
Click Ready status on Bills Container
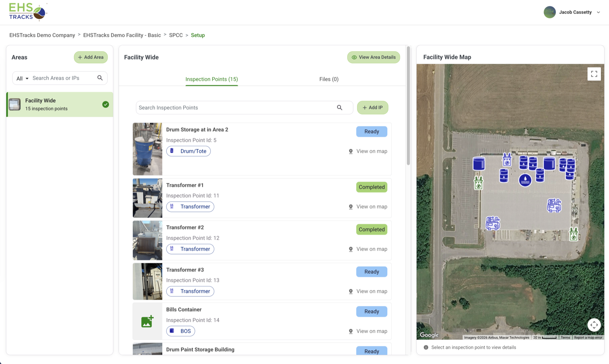(x=371, y=312)
